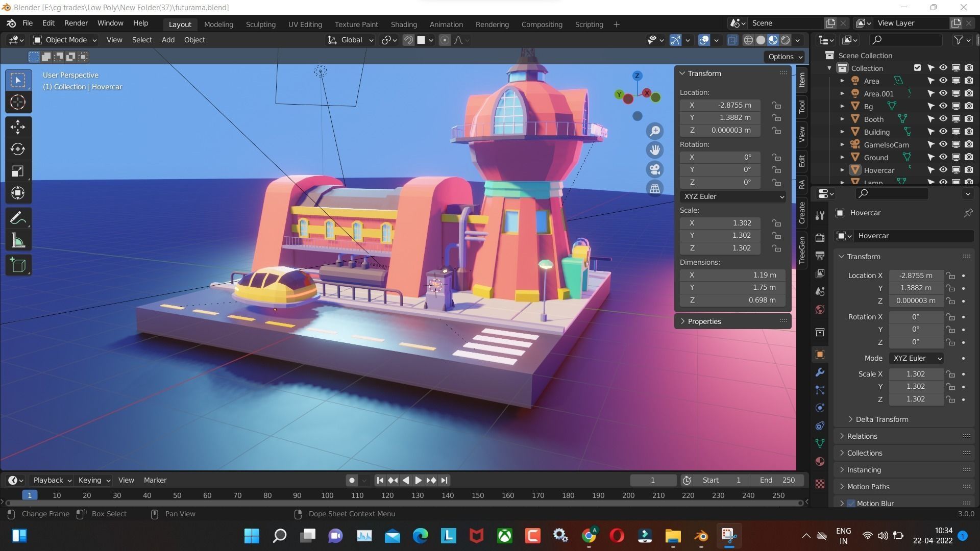980x551 pixels.
Task: Open the TreeGen sidebar tab
Action: point(802,250)
